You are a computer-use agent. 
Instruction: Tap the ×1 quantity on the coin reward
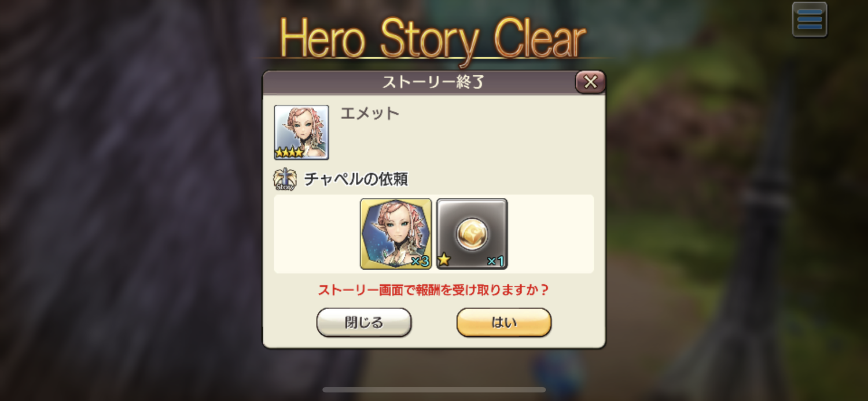(x=495, y=262)
